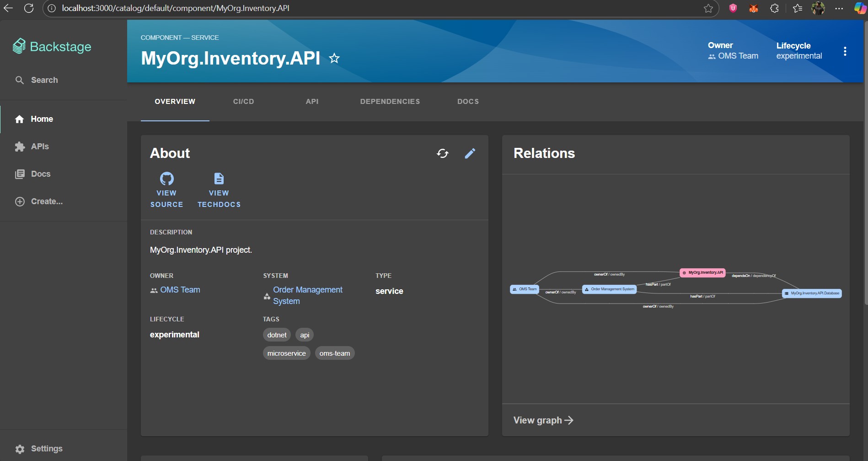Select MyOrg.Inventory.API node in graph
868x461 pixels.
tap(702, 272)
